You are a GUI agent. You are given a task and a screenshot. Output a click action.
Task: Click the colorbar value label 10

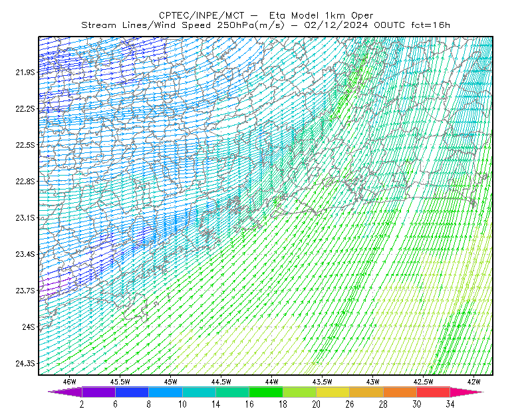182,404
